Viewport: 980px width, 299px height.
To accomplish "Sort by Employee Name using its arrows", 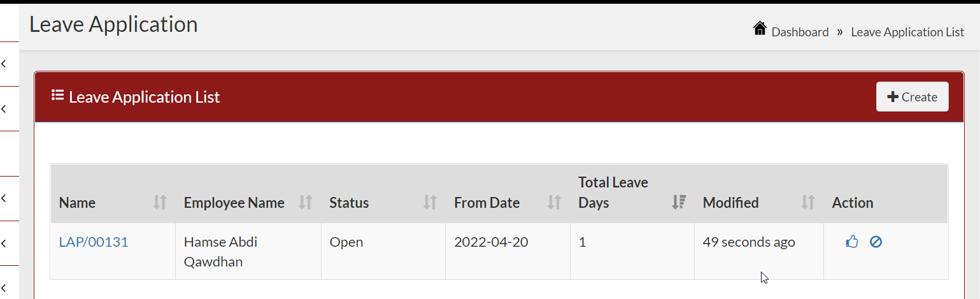I will [306, 203].
